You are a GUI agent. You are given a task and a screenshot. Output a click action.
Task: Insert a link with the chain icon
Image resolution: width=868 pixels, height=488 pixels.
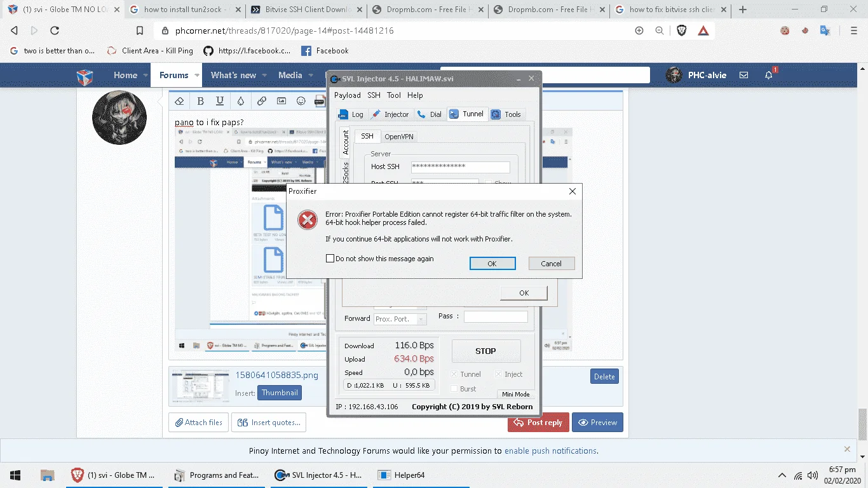pos(261,101)
